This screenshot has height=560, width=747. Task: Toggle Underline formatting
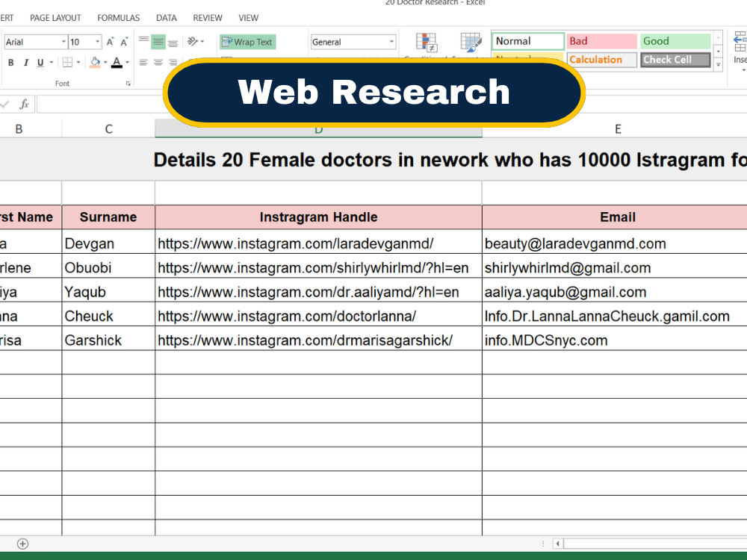point(40,63)
